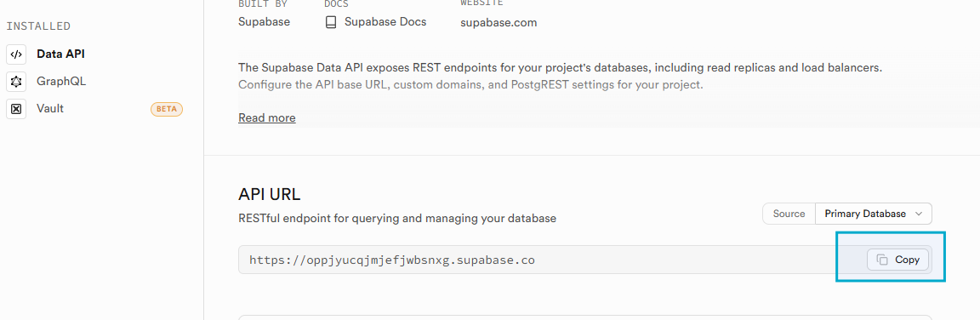The width and height of the screenshot is (980, 320).
Task: Click the Read more link
Action: (267, 118)
